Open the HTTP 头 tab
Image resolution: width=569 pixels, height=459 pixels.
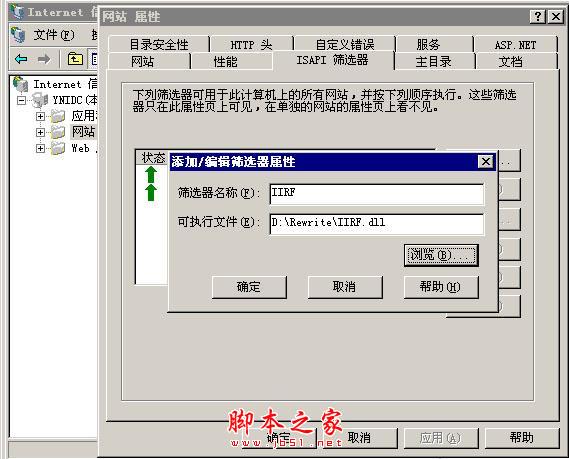pos(251,45)
